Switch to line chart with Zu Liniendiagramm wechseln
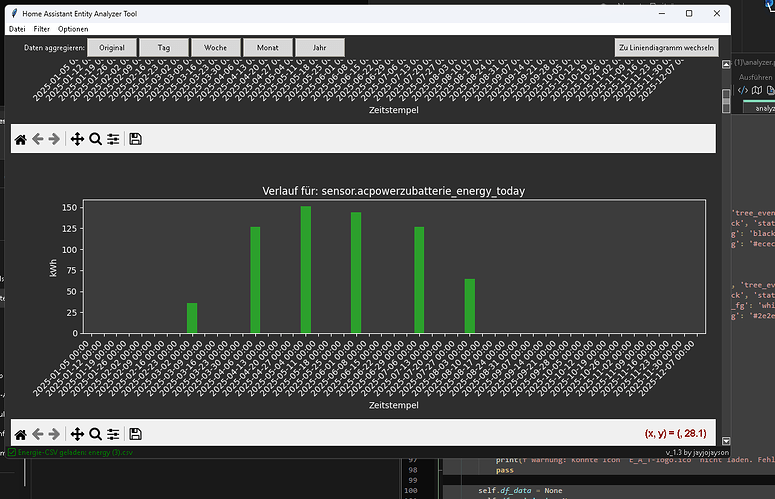The width and height of the screenshot is (775, 499). point(666,47)
